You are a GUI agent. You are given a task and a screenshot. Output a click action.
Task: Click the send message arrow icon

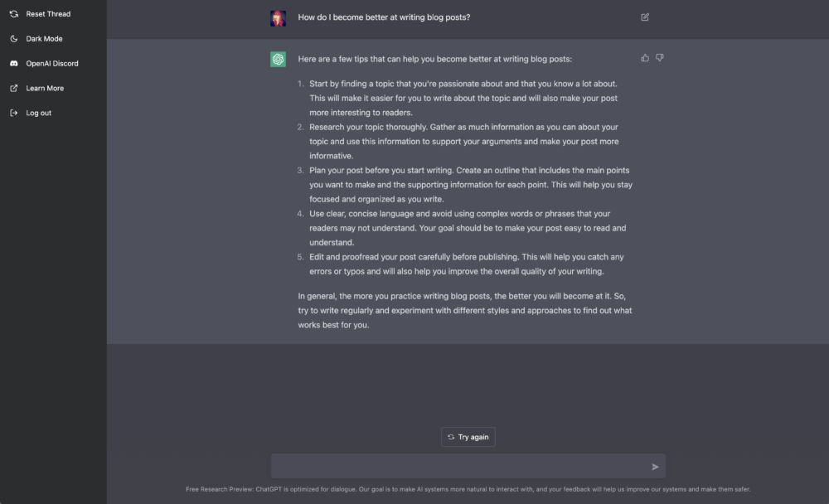(653, 466)
